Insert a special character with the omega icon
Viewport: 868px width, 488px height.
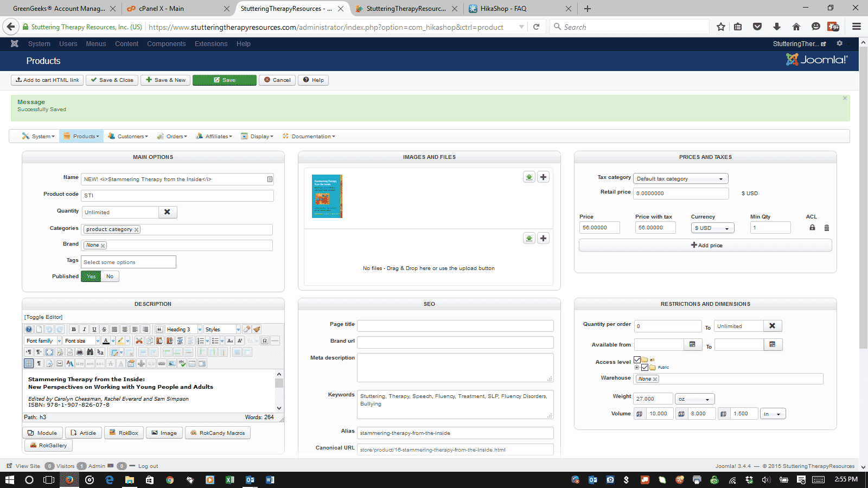pos(265,341)
